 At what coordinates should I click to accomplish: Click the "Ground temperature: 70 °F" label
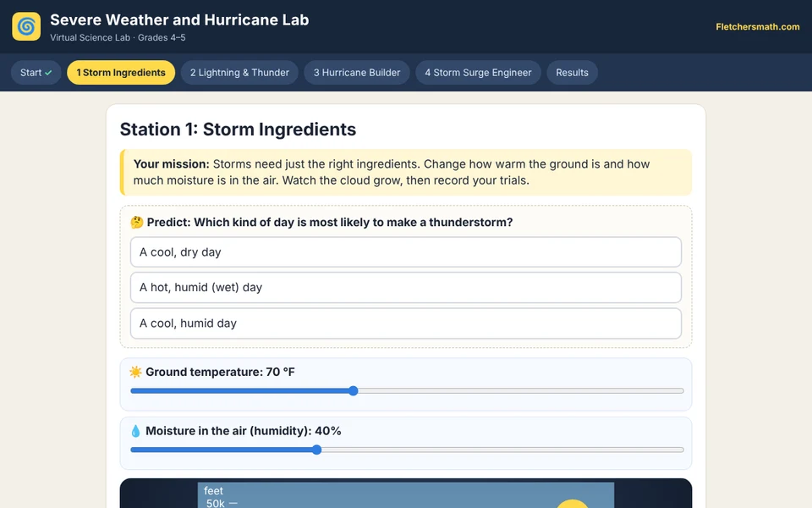pyautogui.click(x=220, y=373)
